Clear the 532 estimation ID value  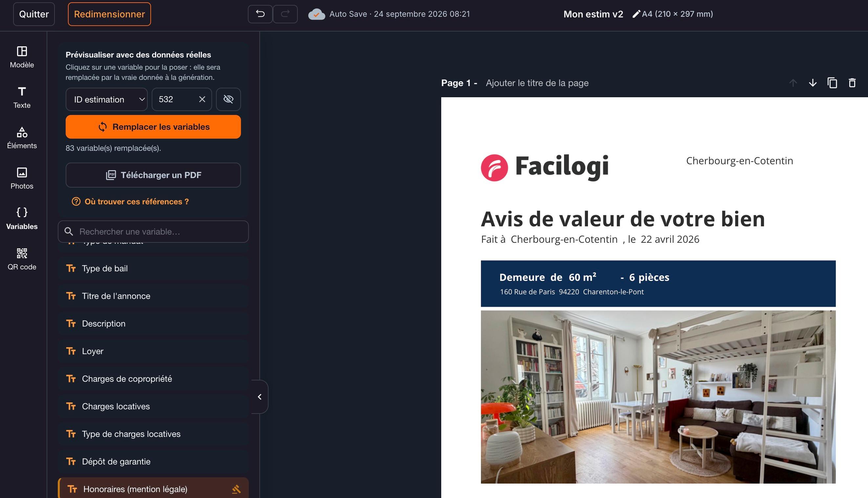point(202,99)
